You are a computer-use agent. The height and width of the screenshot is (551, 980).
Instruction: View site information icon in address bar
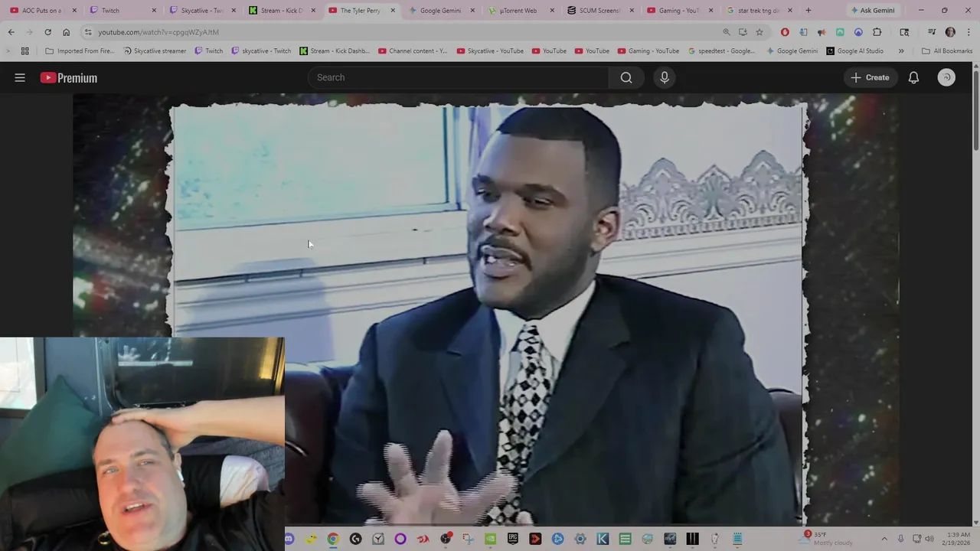[88, 32]
